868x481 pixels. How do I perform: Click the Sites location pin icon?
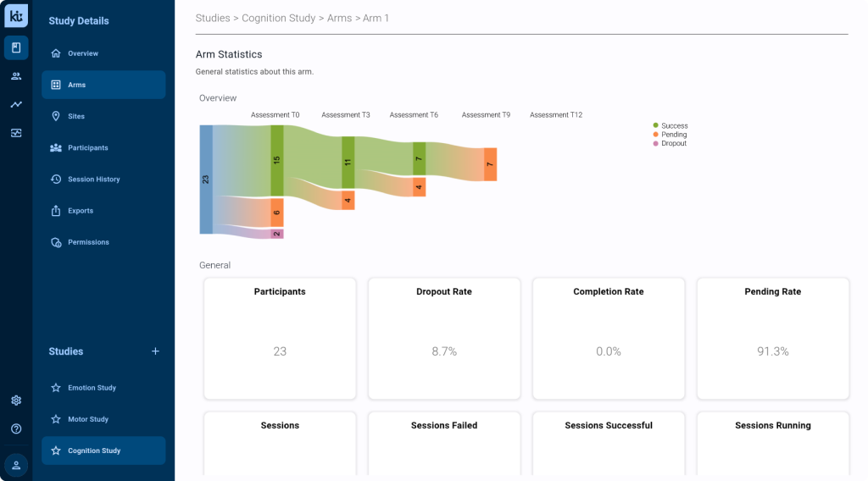[x=56, y=116]
